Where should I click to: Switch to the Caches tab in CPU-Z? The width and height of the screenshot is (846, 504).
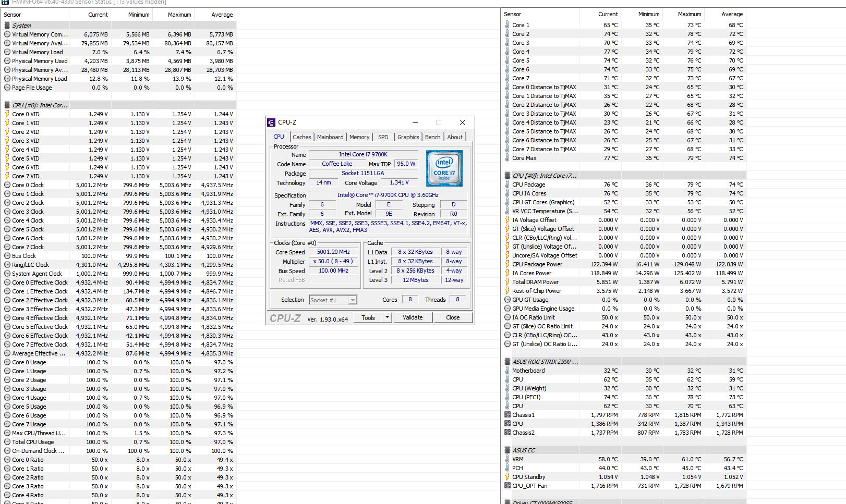(x=302, y=137)
